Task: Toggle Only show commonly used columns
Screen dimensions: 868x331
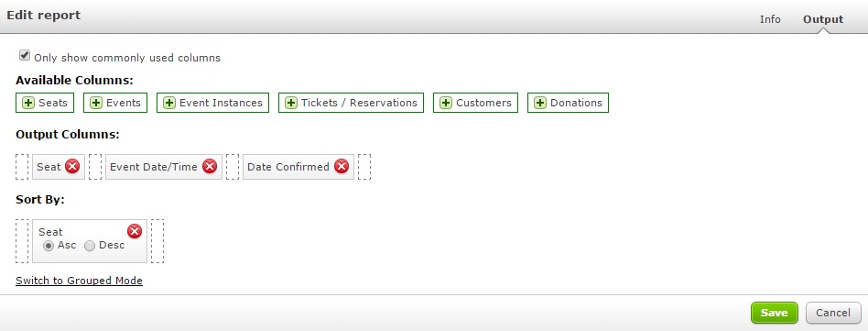Action: click(x=25, y=55)
